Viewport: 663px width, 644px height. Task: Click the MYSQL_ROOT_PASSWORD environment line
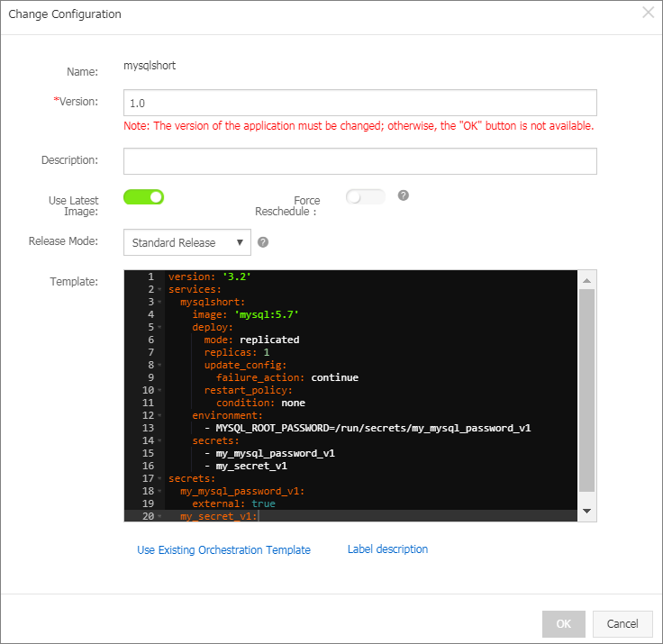368,428
